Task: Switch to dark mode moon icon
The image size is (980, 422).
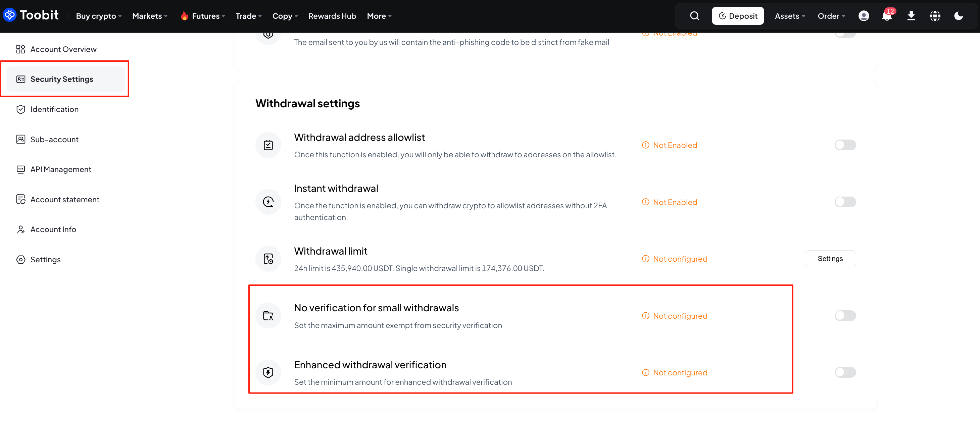Action: coord(958,16)
